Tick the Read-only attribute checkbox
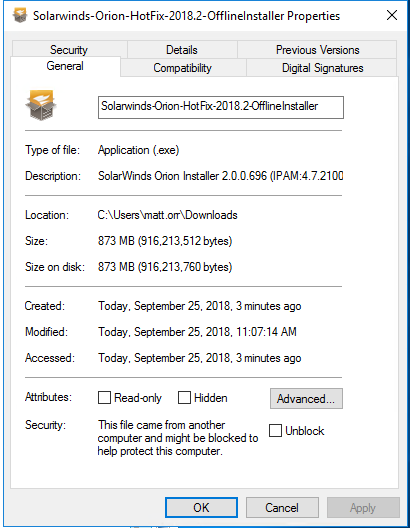This screenshot has height=528, width=410. coord(104,397)
